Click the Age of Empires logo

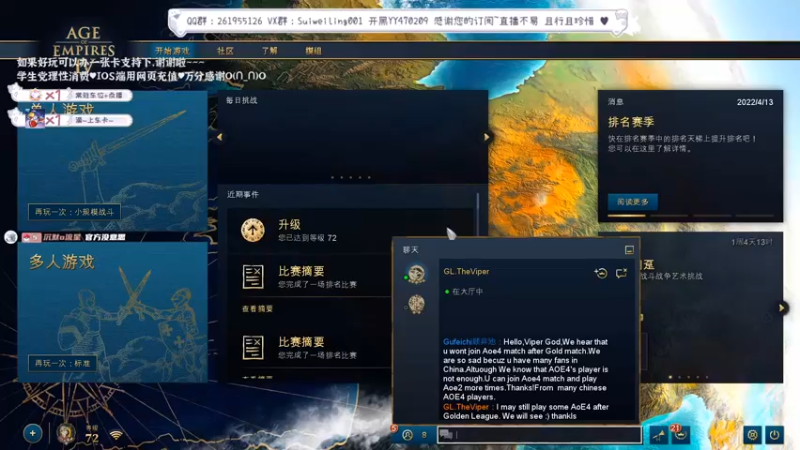click(x=84, y=42)
